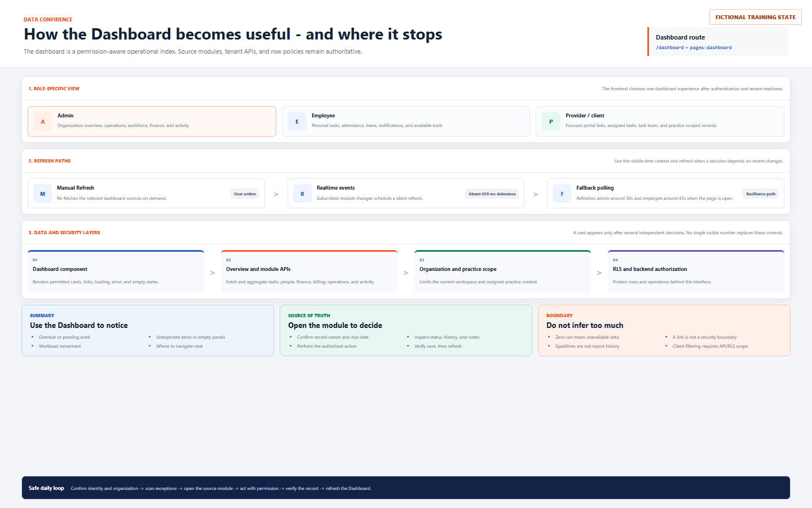Click the Provider / client letter icon P
812x508 pixels.
pos(551,121)
